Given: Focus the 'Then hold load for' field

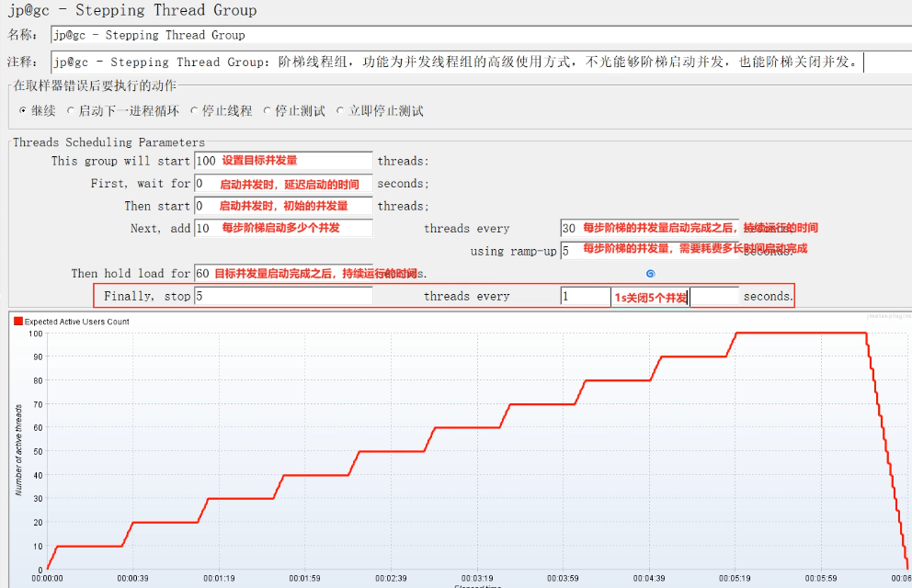Looking at the screenshot, I should pos(283,273).
